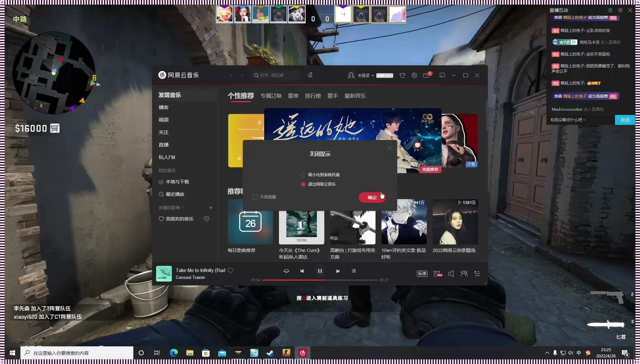
Task: Open 直播 in the sidebar
Action: click(164, 145)
